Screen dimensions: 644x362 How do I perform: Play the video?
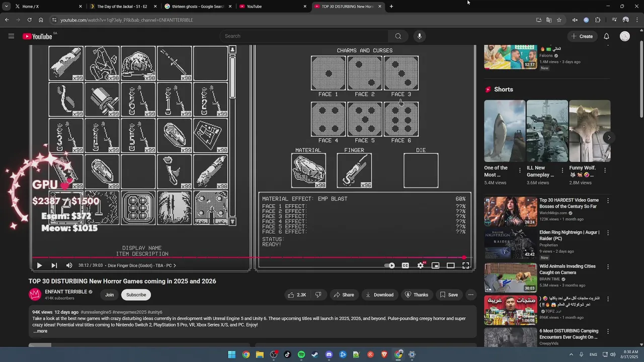pyautogui.click(x=39, y=265)
